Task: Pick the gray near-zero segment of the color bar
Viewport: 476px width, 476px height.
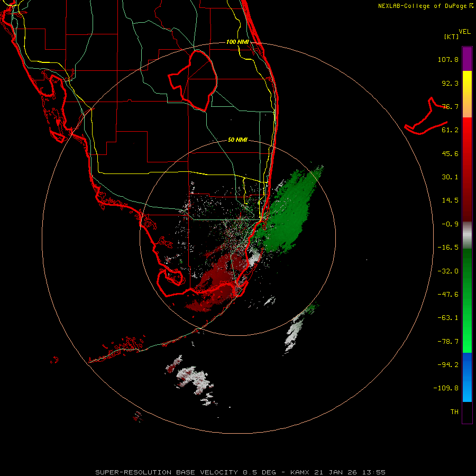Action: pyautogui.click(x=467, y=235)
